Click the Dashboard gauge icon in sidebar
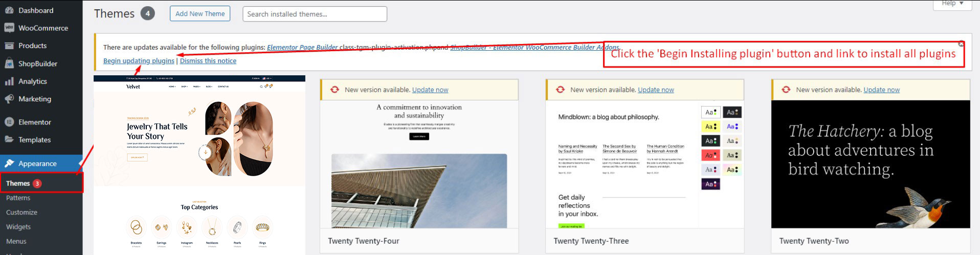Image resolution: width=980 pixels, height=255 pixels. point(9,10)
